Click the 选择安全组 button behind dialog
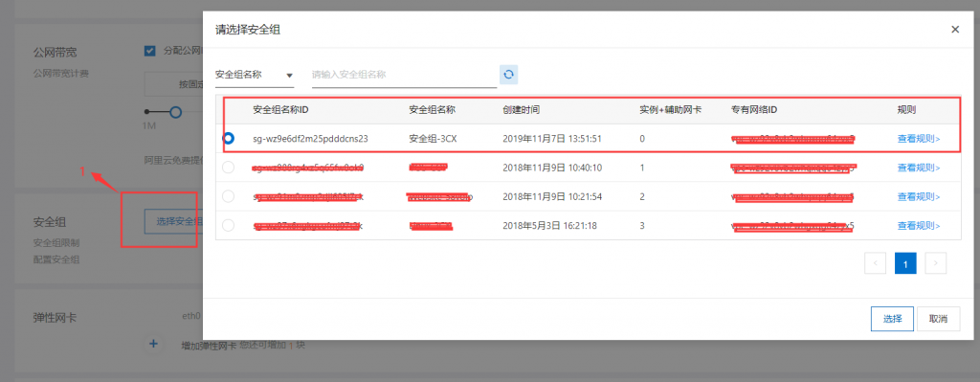This screenshot has height=382, width=980. pos(173,221)
